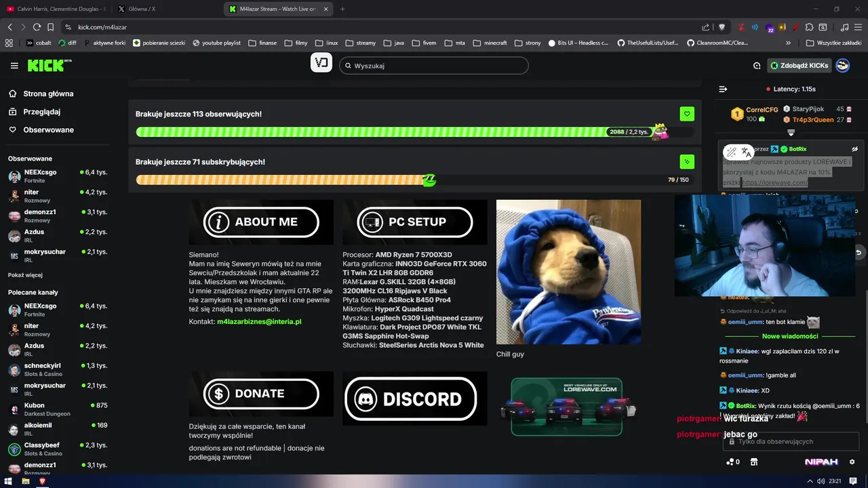
Task: Click the chat bubble icon near Zdobądź KICKs
Action: (x=757, y=66)
